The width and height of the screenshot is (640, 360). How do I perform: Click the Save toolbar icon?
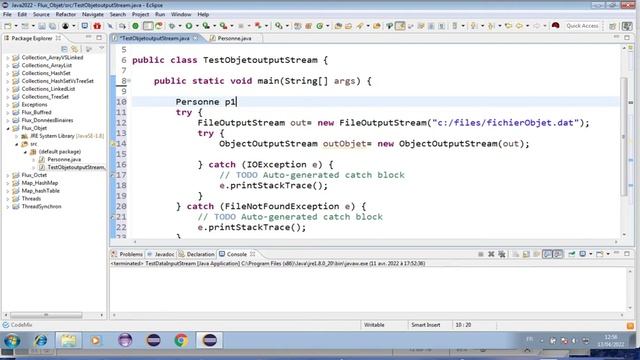pos(42,26)
